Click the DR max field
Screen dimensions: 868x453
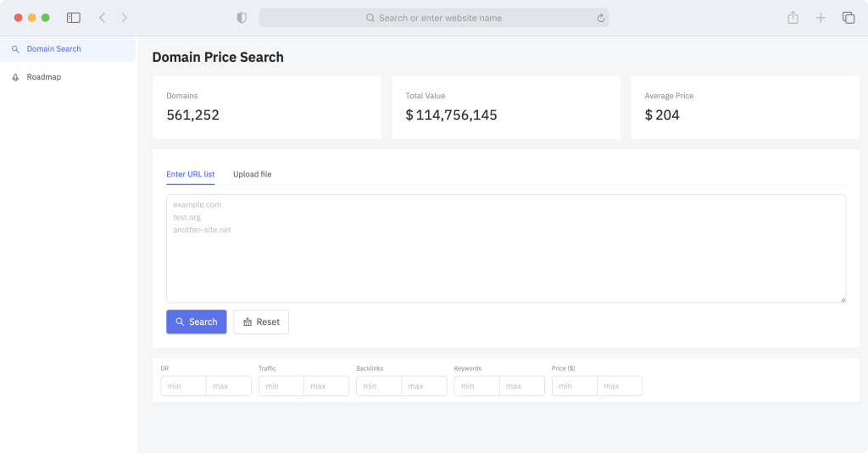tap(229, 386)
